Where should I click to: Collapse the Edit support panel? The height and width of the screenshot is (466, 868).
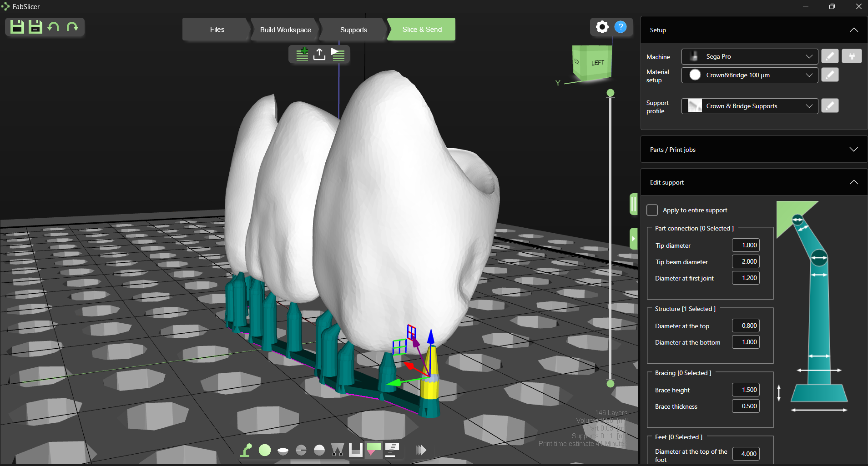[854, 182]
